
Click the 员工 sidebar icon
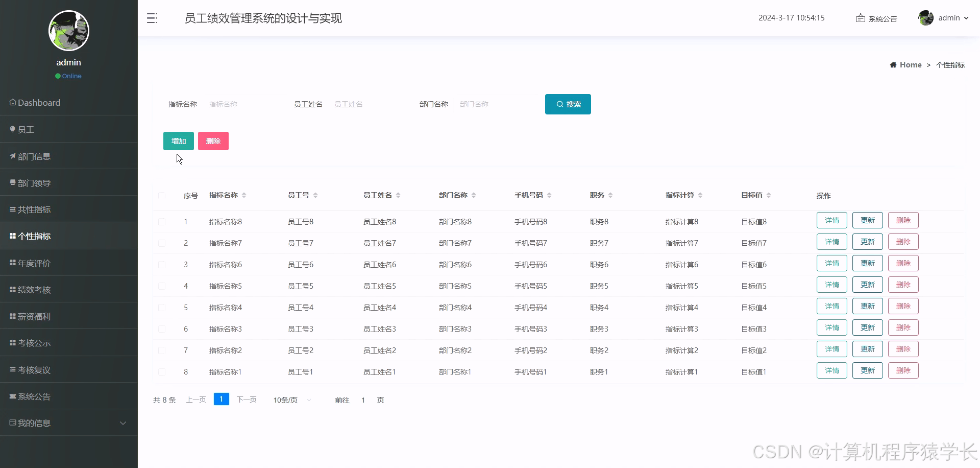pos(13,129)
